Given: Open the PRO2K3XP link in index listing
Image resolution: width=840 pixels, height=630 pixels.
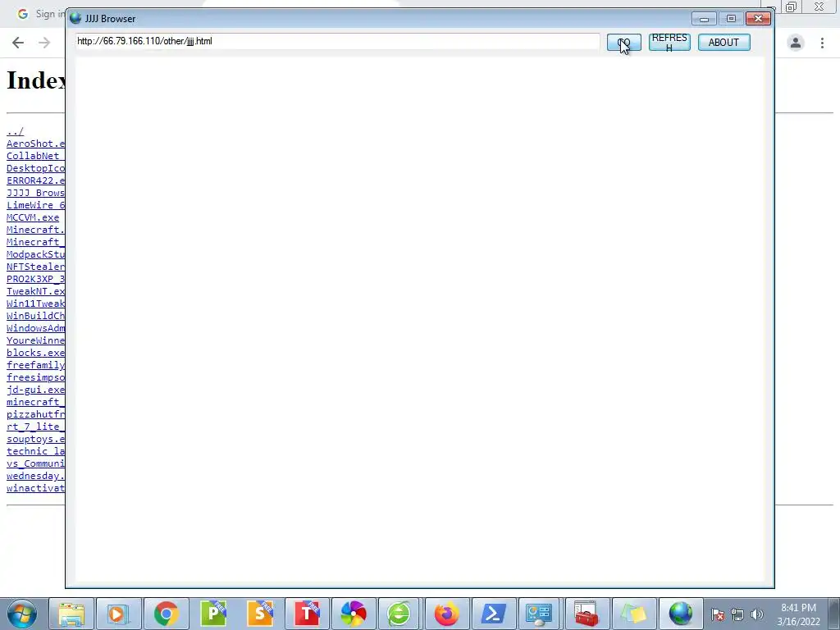Looking at the screenshot, I should (35, 279).
